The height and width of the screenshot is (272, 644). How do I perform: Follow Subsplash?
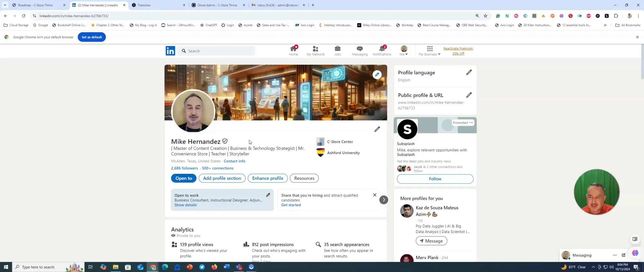pyautogui.click(x=435, y=179)
